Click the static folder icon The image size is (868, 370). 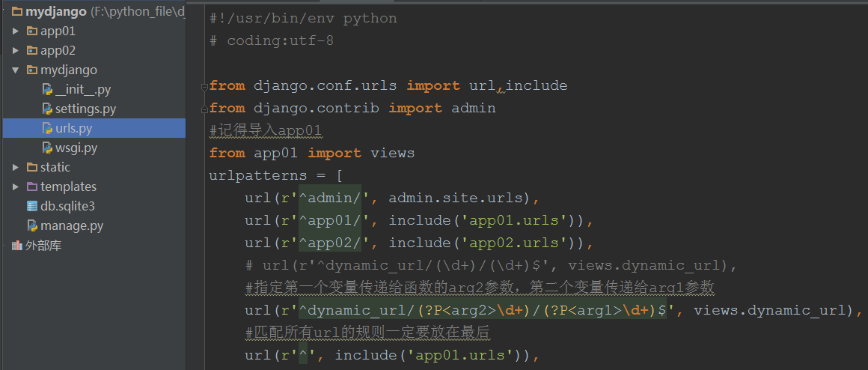point(32,167)
